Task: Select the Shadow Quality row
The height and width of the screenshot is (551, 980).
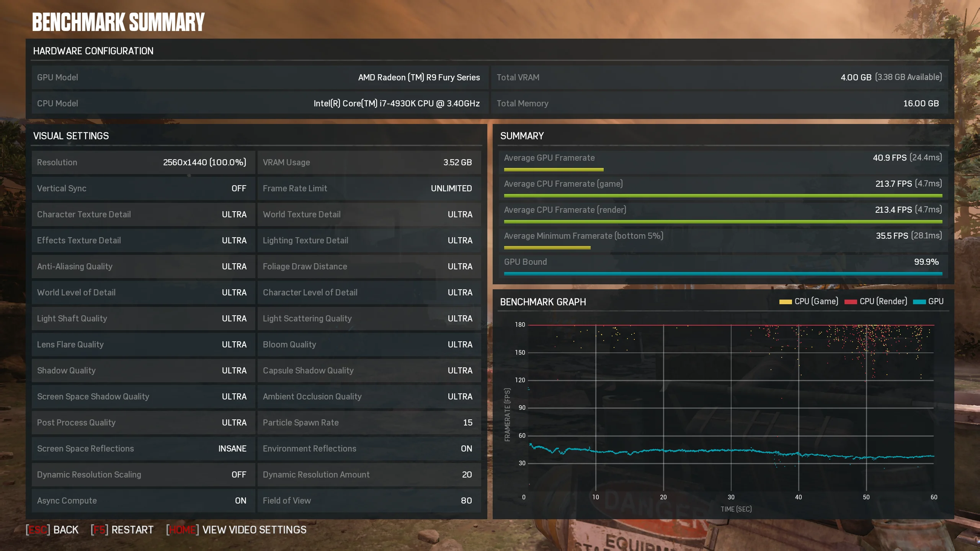Action: pyautogui.click(x=143, y=370)
